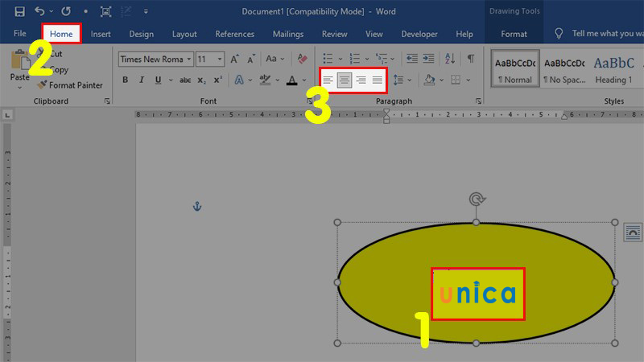Click the Show/Hide paragraph marks icon

(x=471, y=59)
